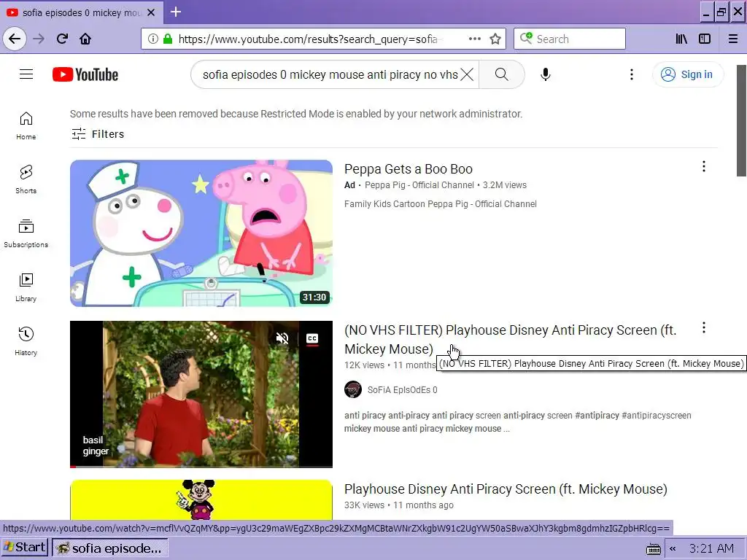Open Peppa Gets a Boo Boo thumbnail
Screen dimensions: 747x560
(201, 233)
